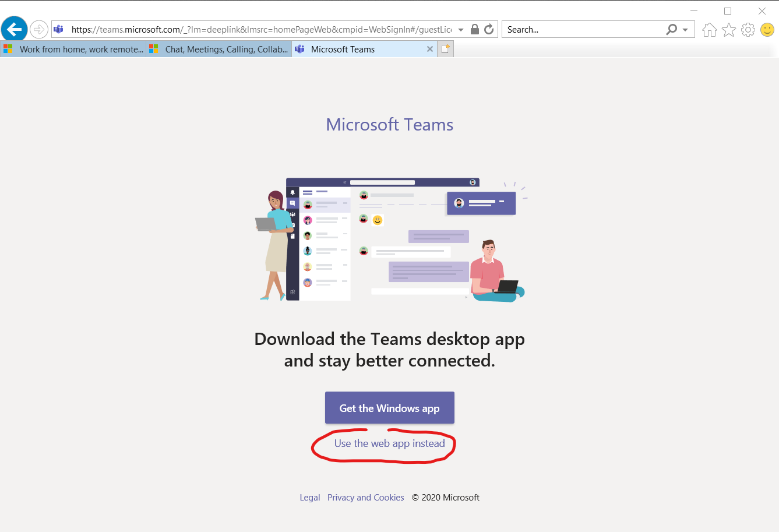The width and height of the screenshot is (779, 532).
Task: Open Favorites star icon
Action: (x=729, y=30)
